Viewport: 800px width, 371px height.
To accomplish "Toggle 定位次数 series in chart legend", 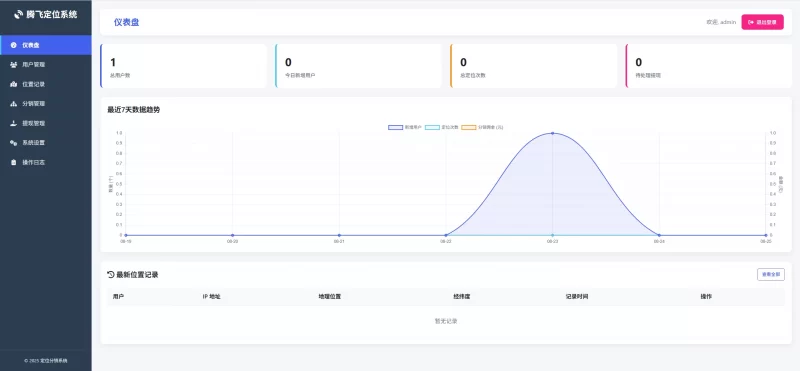I will [x=442, y=127].
